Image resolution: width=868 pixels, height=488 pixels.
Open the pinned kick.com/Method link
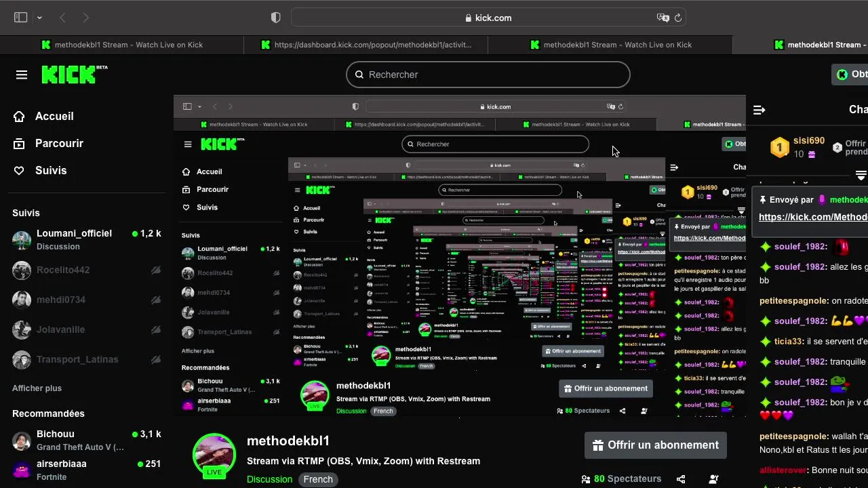(x=813, y=217)
